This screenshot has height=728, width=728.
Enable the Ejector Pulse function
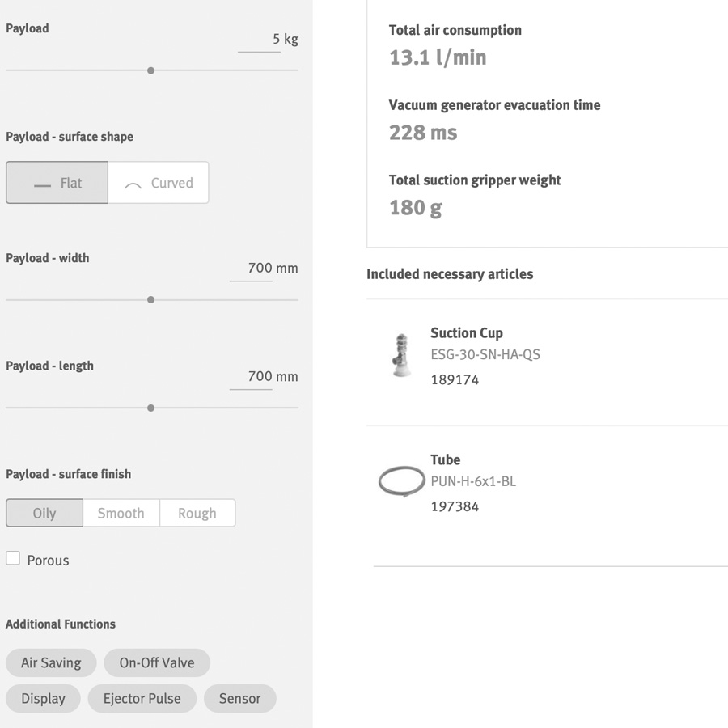click(142, 698)
